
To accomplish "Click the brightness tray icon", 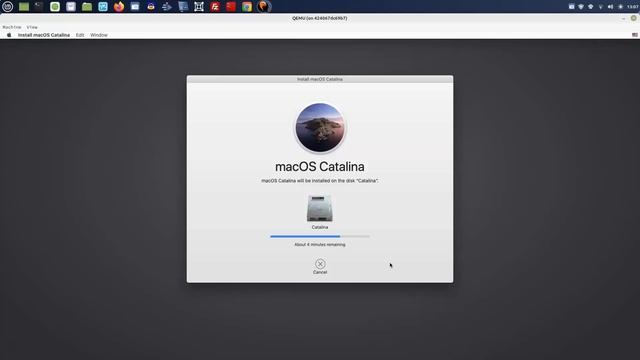I will coord(620,7).
